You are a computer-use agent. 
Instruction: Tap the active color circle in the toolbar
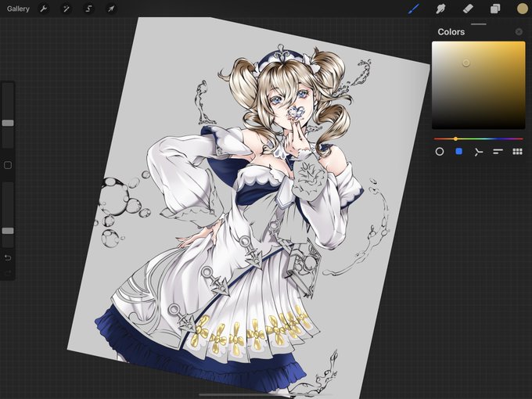click(523, 9)
